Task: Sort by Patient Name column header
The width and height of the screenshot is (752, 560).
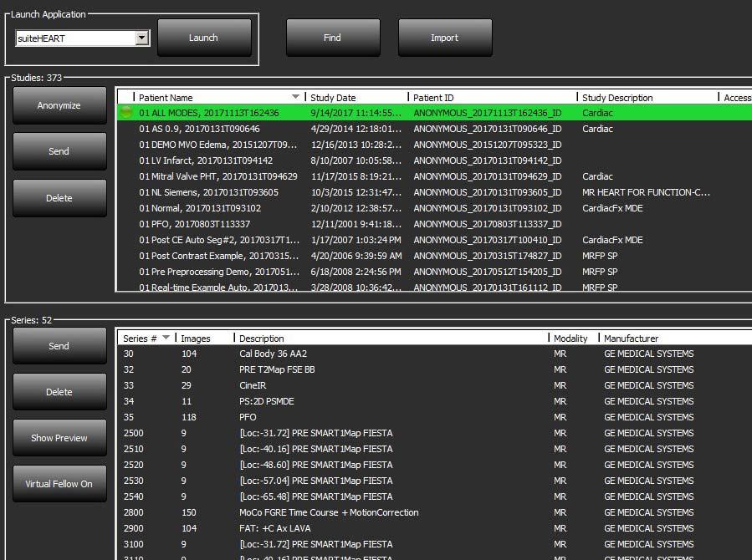Action: click(x=218, y=97)
